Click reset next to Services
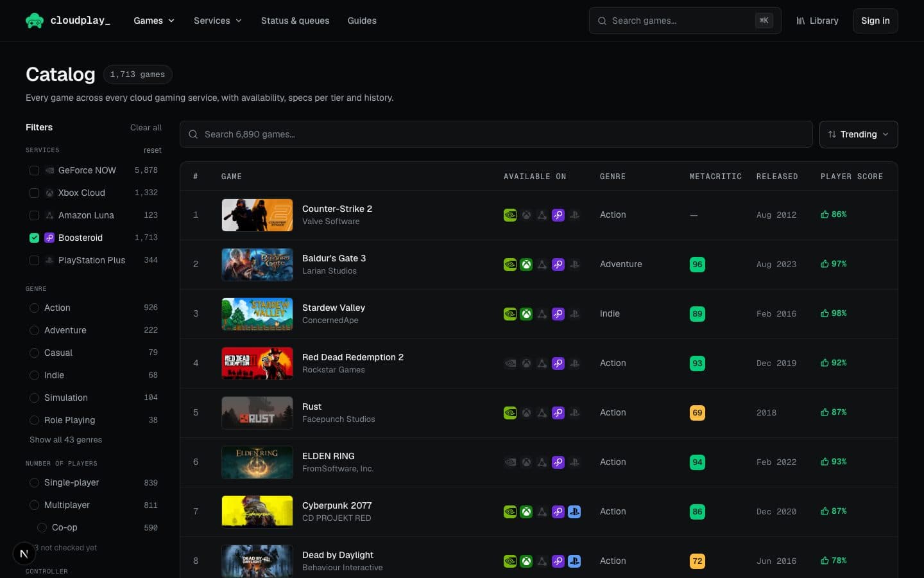Viewport: 924px width, 578px height. [x=153, y=150]
